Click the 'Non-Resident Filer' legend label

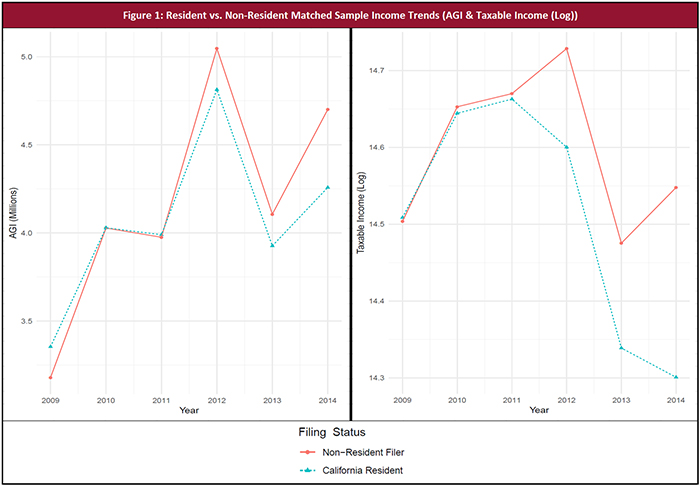pyautogui.click(x=363, y=453)
